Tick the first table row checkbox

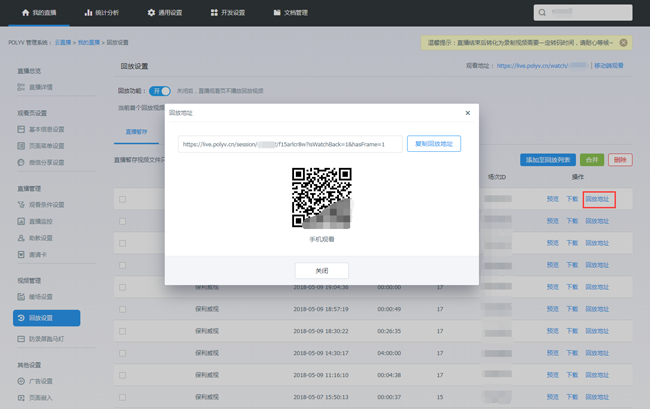123,199
